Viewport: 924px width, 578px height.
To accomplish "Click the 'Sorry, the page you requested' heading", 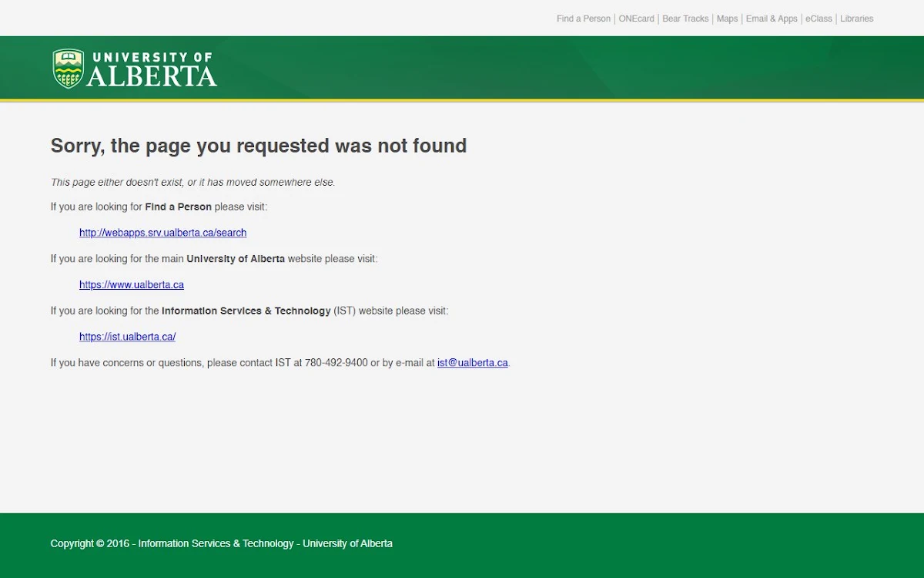I will pyautogui.click(x=259, y=146).
